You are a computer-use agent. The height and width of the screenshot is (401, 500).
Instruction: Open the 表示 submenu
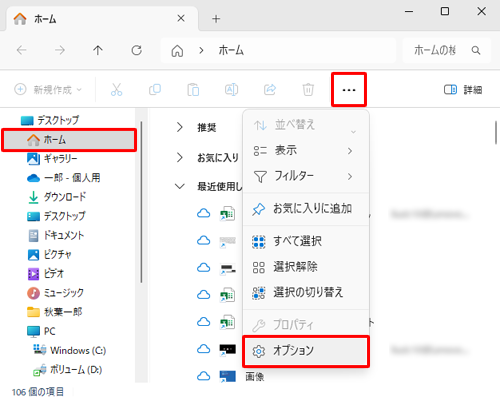(x=306, y=151)
